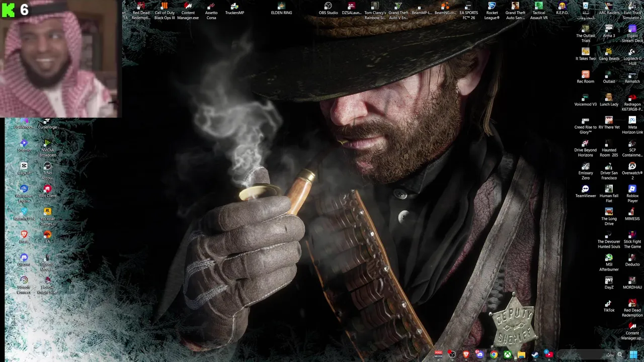Open the Stremio desktop shortcut

point(24,146)
